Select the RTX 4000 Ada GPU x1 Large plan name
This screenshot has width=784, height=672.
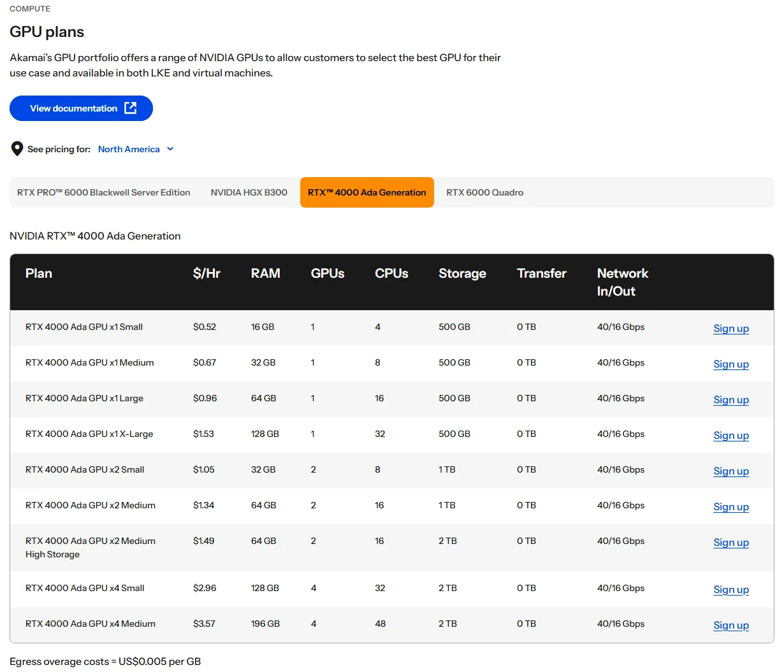pos(84,398)
